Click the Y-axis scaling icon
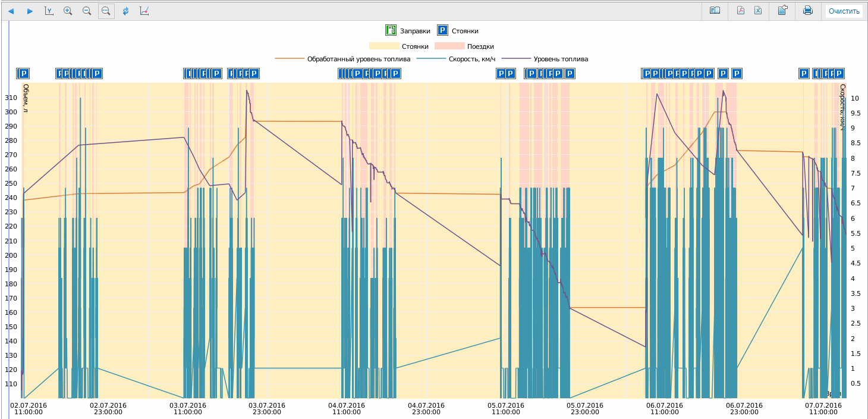Image resolution: width=868 pixels, height=419 pixels. pyautogui.click(x=49, y=11)
